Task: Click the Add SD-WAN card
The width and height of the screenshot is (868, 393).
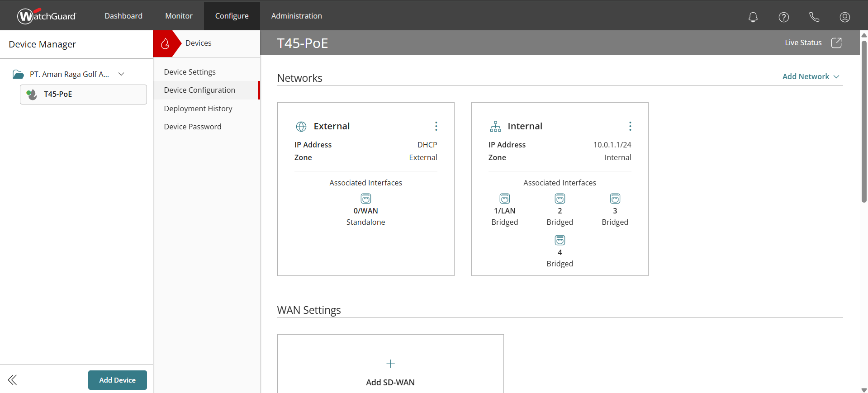Action: click(390, 364)
